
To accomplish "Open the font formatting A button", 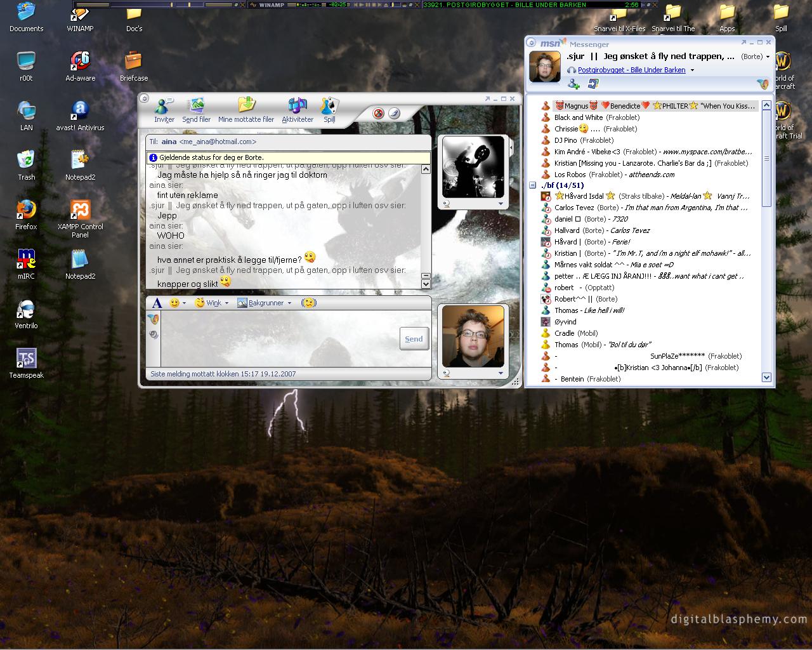I will point(157,303).
